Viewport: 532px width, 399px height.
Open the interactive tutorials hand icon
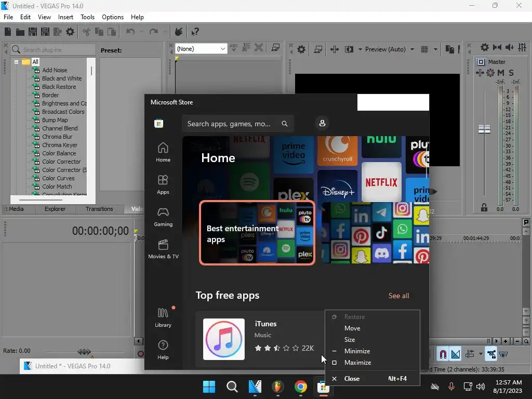[179, 32]
